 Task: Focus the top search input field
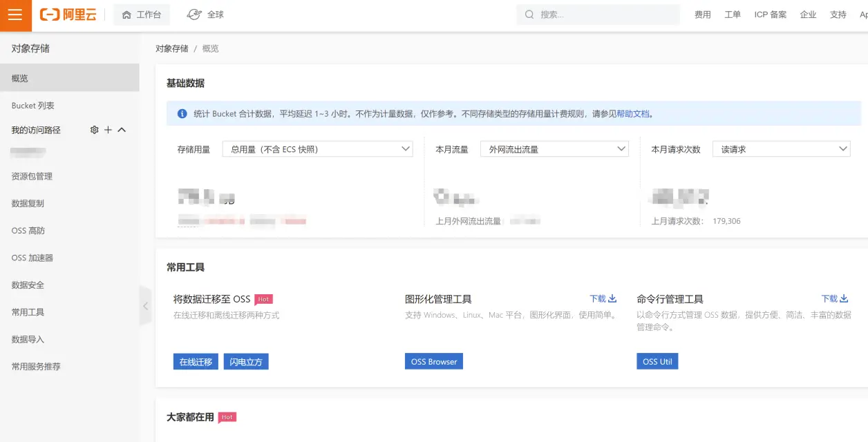pyautogui.click(x=598, y=15)
